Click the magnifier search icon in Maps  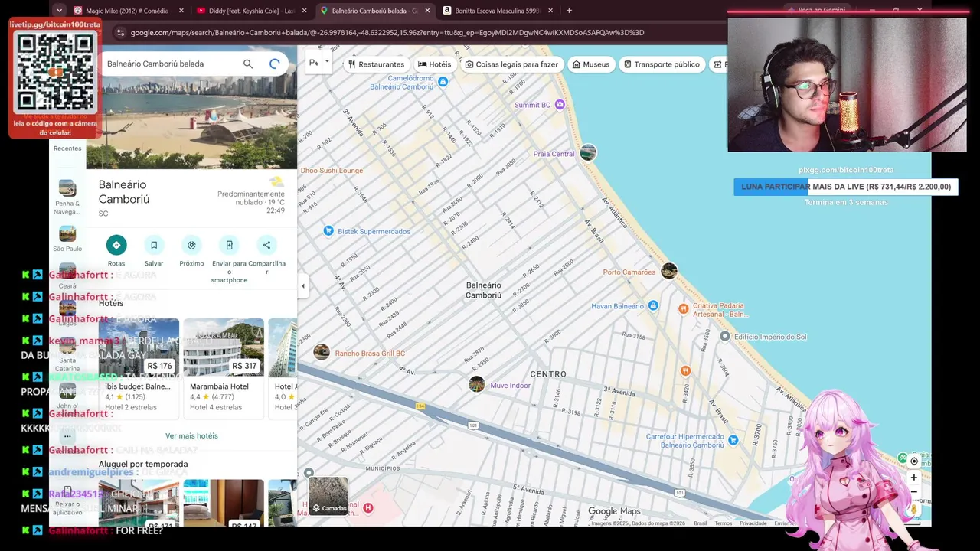click(248, 64)
